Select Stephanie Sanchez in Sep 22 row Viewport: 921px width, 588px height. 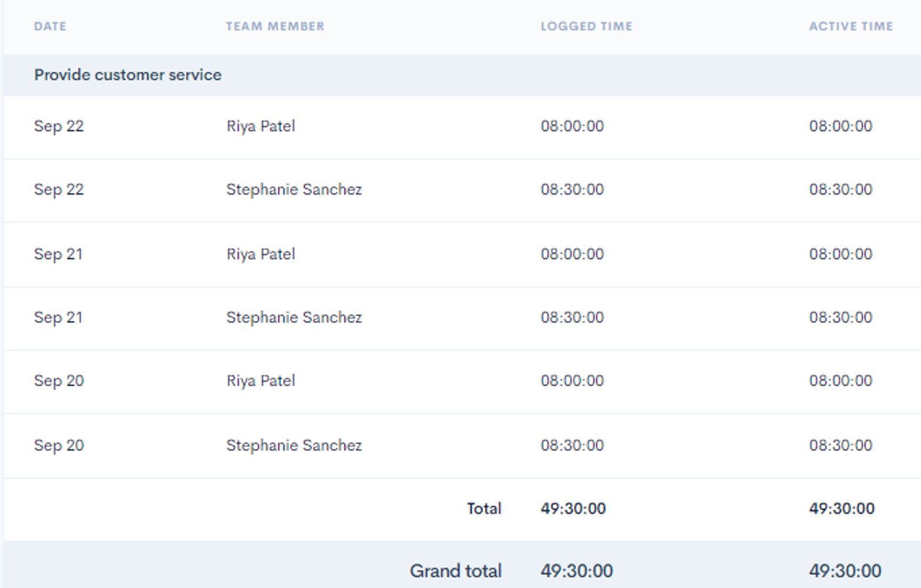pos(294,189)
